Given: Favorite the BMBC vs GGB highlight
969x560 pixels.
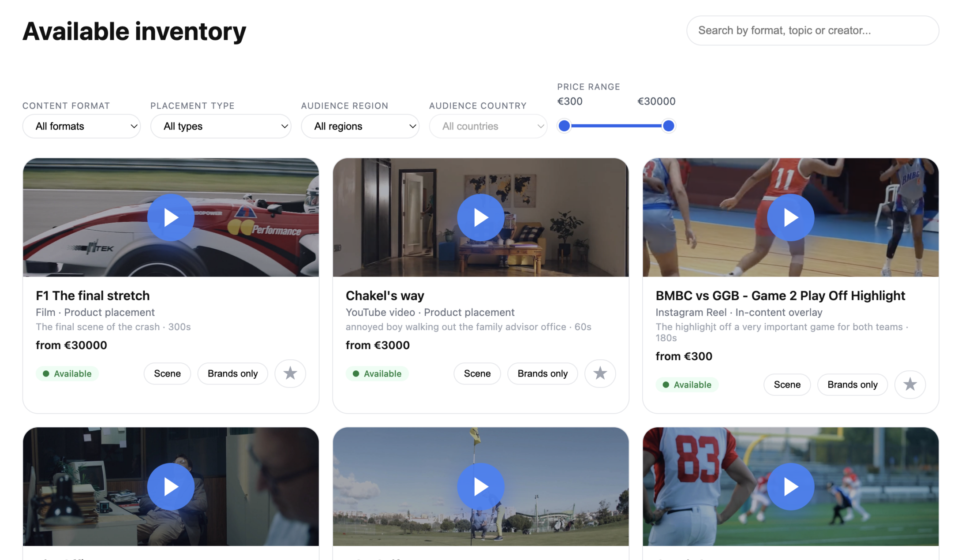Looking at the screenshot, I should point(910,385).
